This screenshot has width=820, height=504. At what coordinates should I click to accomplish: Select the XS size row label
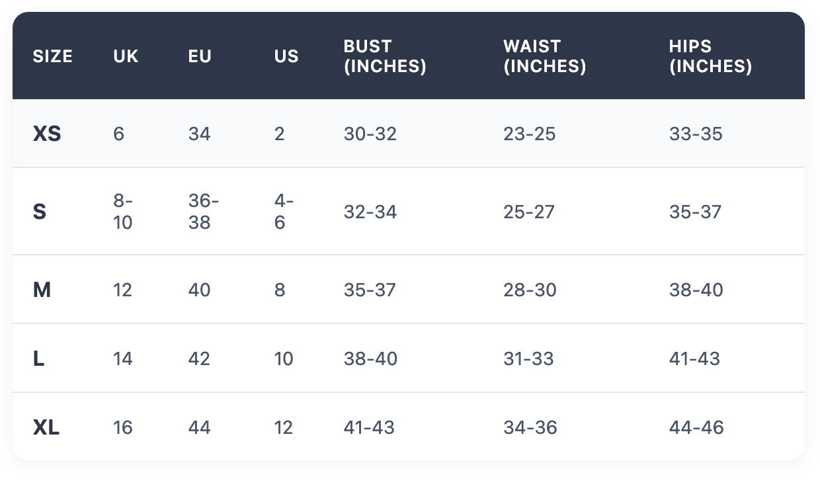(x=47, y=134)
